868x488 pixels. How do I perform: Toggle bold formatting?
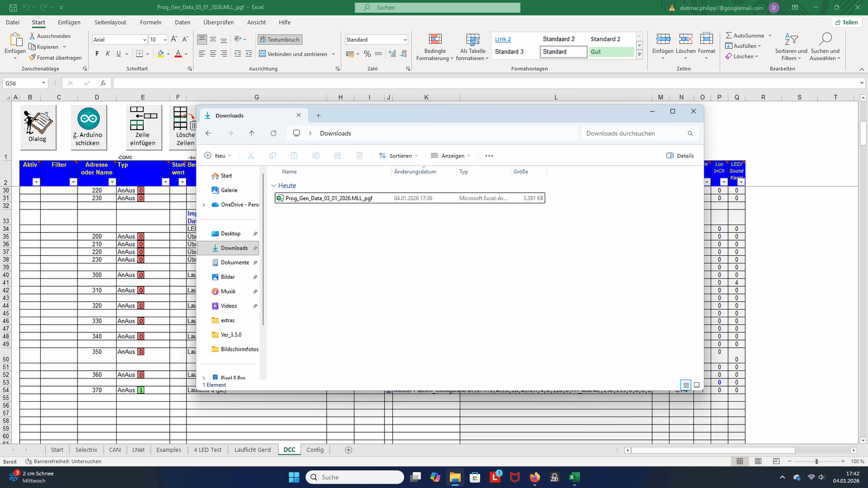(x=97, y=54)
